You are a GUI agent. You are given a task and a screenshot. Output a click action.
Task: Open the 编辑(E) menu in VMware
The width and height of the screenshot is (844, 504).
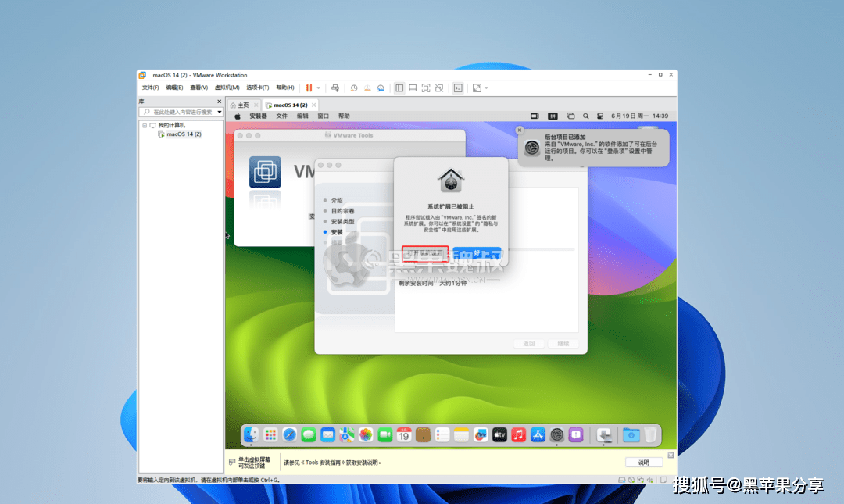pyautogui.click(x=174, y=88)
